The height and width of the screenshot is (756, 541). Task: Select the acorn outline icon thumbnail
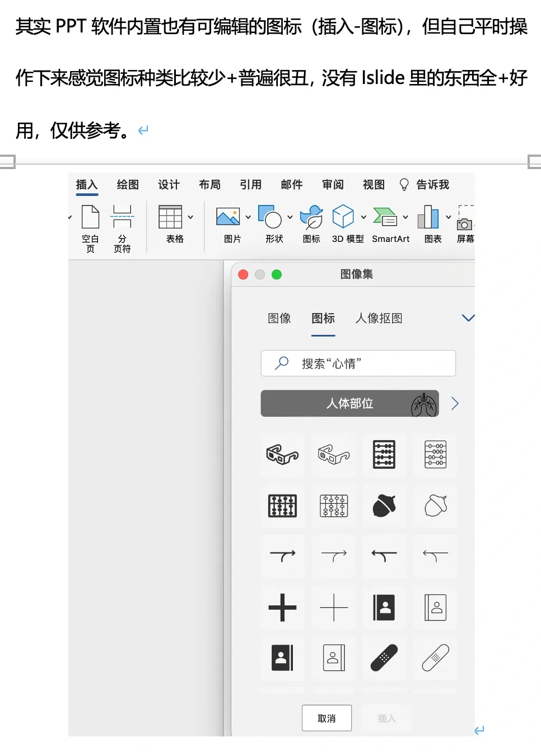(x=435, y=506)
